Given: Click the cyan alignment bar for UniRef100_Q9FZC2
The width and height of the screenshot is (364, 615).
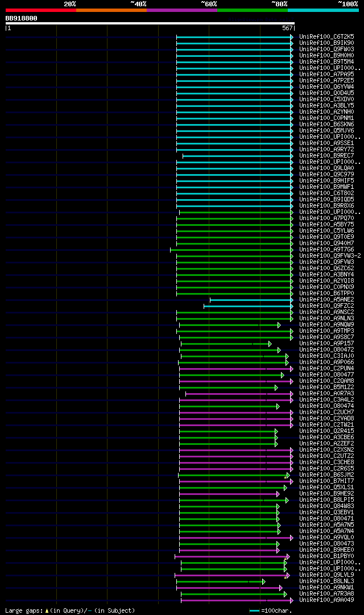Looking at the screenshot, I should tap(249, 306).
